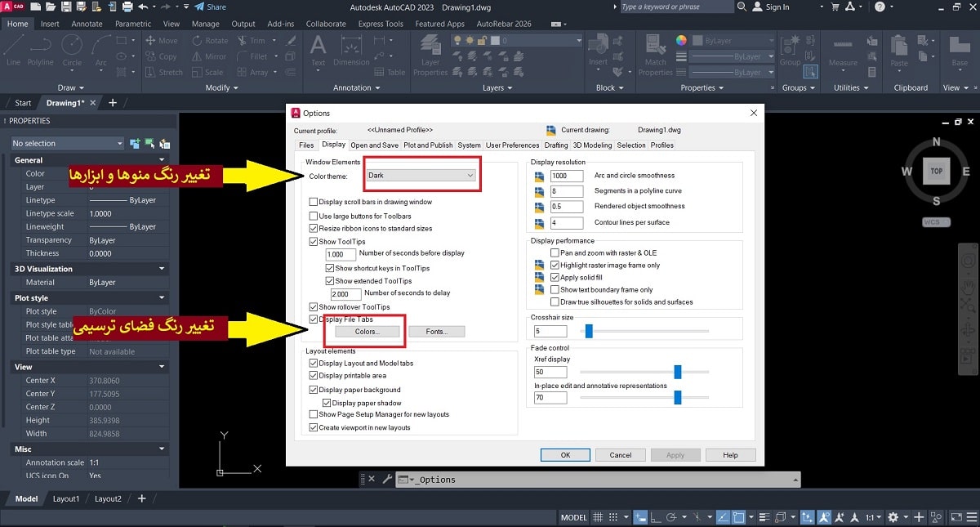The width and height of the screenshot is (980, 527).
Task: Collapse the General properties section
Action: pyautogui.click(x=162, y=160)
